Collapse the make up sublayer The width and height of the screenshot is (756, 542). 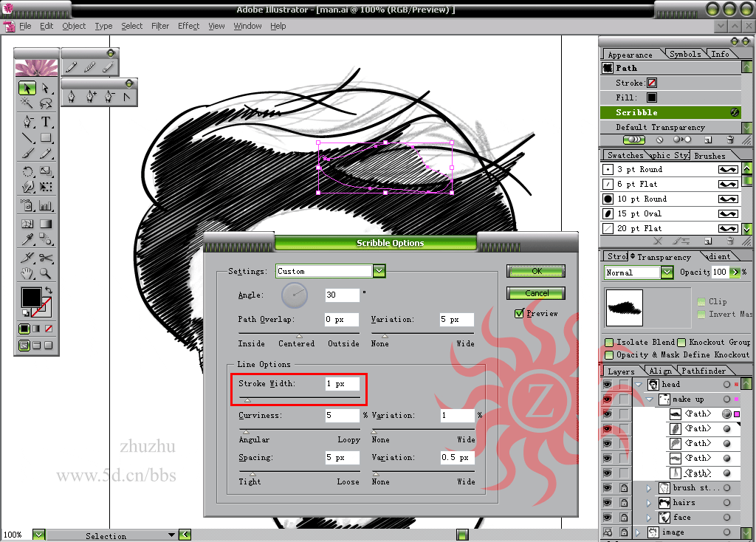[x=649, y=399]
